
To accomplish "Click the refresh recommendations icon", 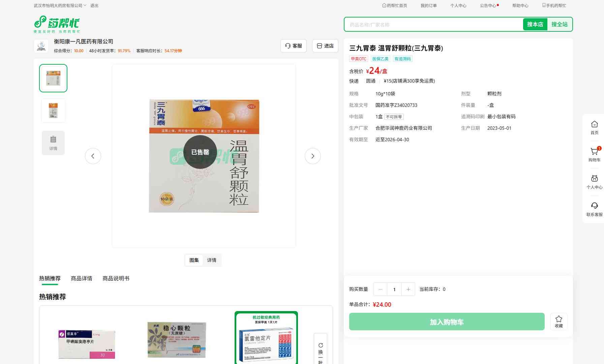I will click(x=321, y=345).
